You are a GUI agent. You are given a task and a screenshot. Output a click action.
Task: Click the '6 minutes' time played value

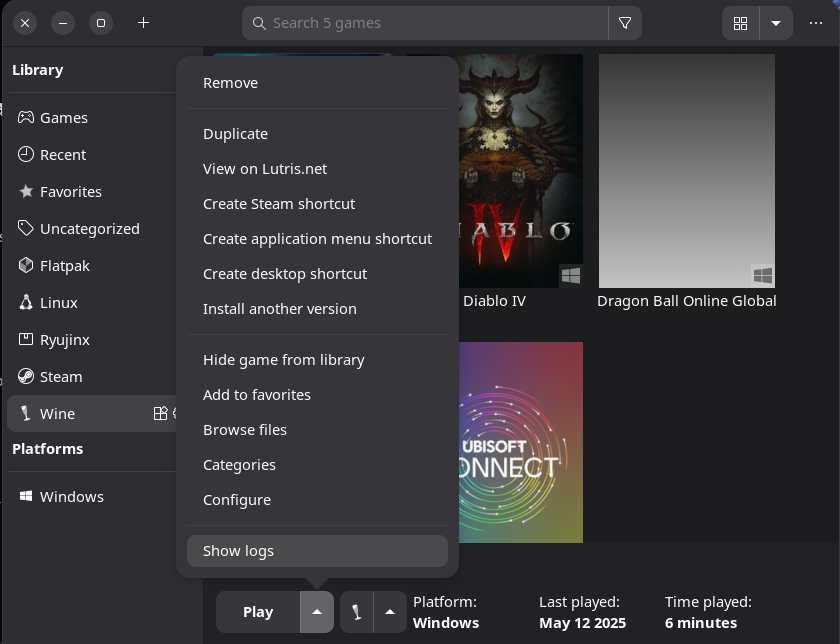[x=701, y=623]
